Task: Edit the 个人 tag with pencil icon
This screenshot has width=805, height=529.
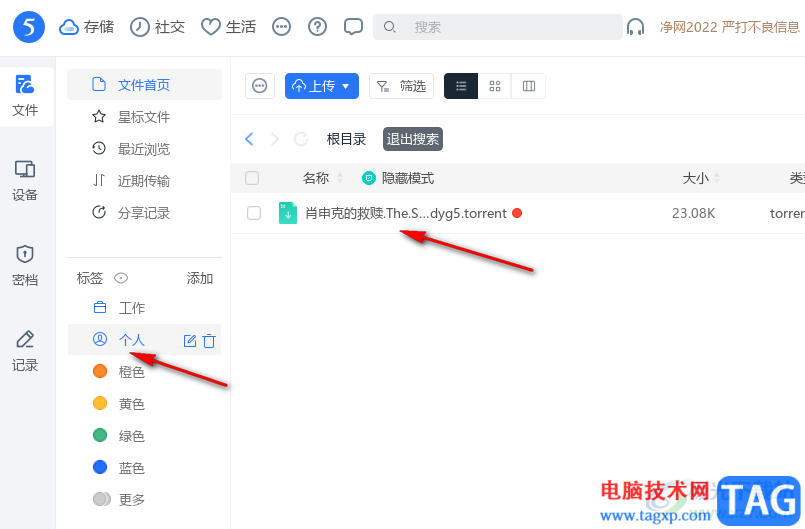Action: coord(190,341)
